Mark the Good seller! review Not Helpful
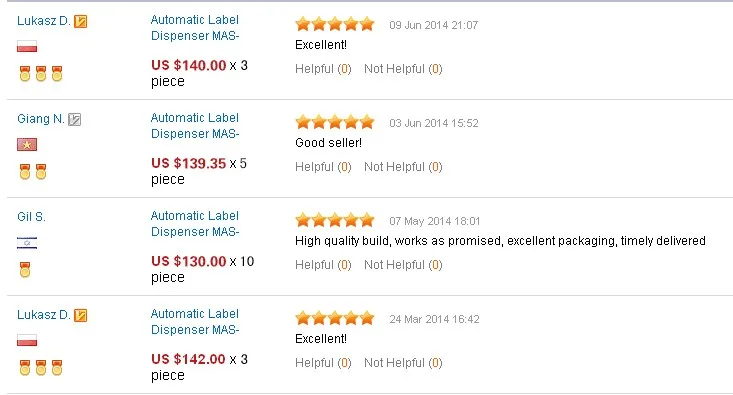 click(403, 167)
